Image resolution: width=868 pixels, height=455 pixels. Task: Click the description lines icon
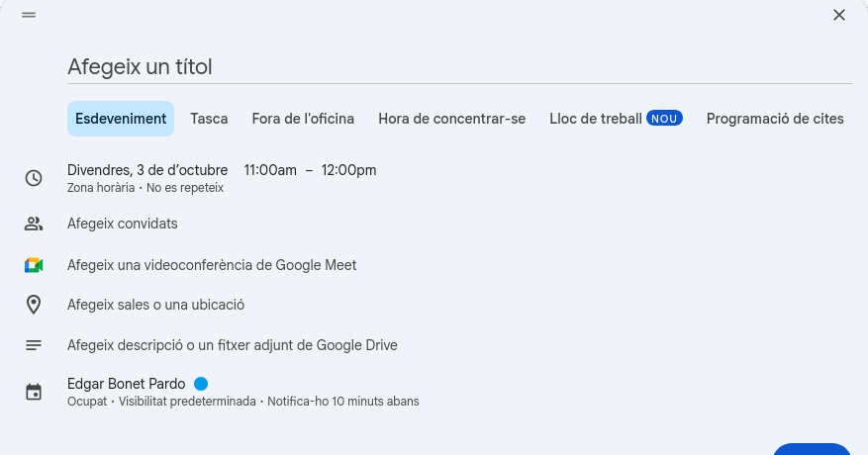[x=34, y=345]
